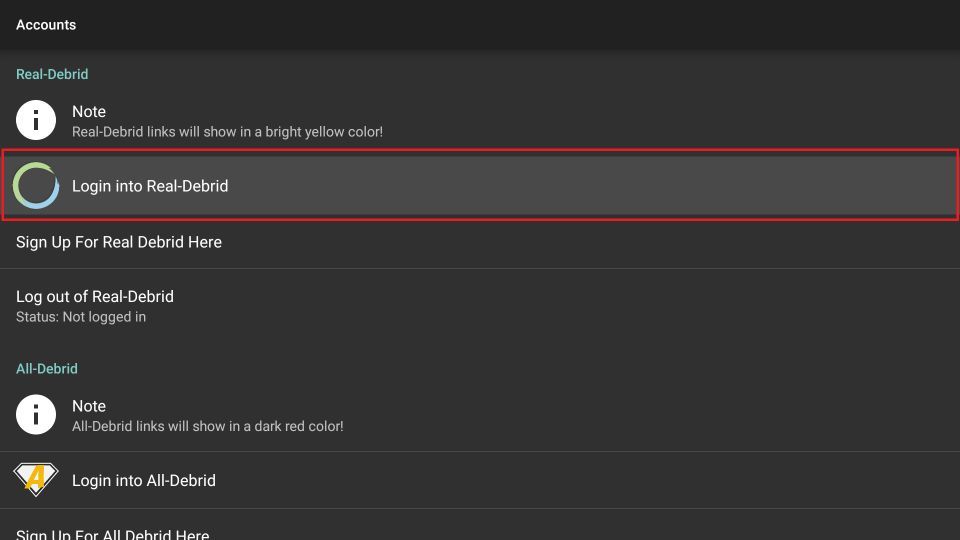The width and height of the screenshot is (960, 540).
Task: Click the Real-Debrid section heading
Action: point(52,74)
